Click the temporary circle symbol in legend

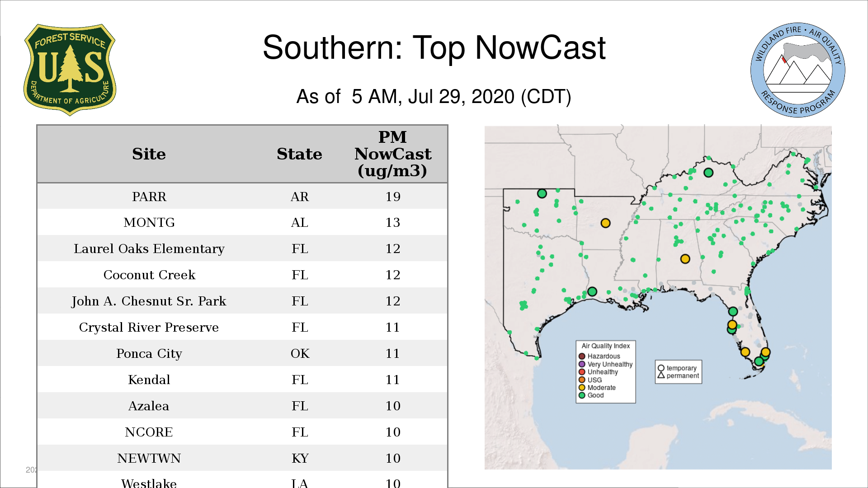[x=661, y=368]
